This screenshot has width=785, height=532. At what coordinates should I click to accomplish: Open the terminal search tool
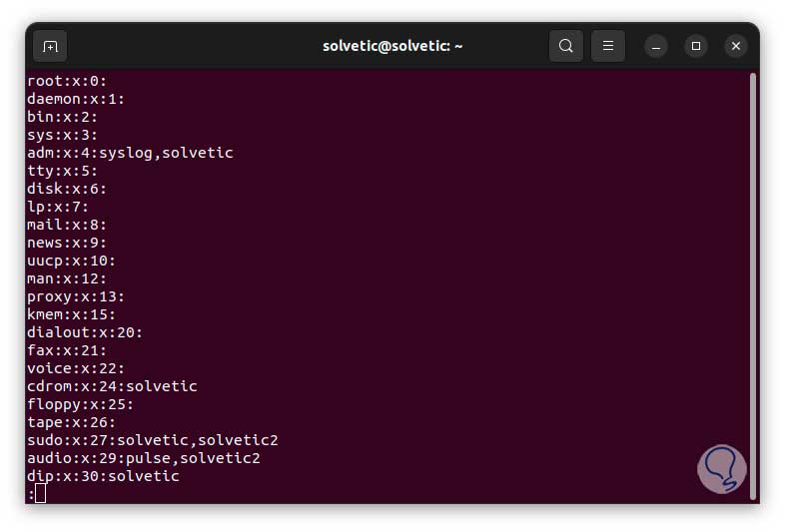565,46
